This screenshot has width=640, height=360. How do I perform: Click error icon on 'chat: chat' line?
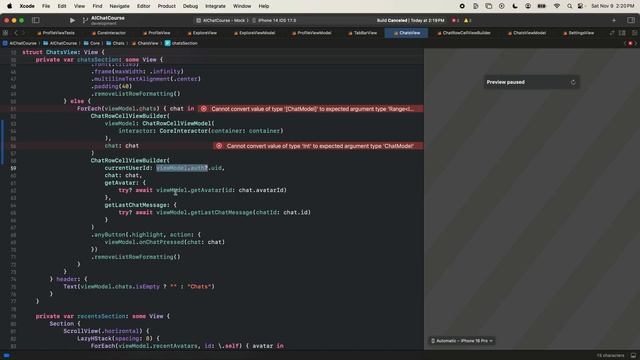219,146
